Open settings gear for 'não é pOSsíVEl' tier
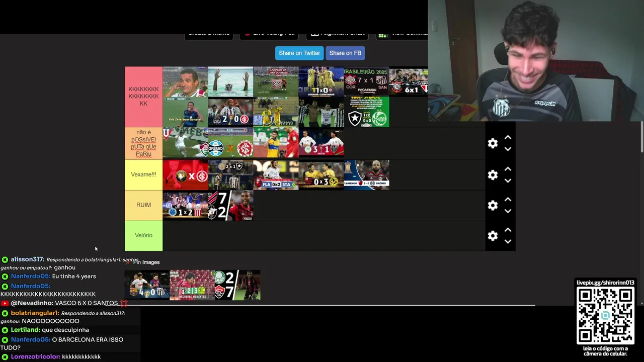 pos(493,143)
